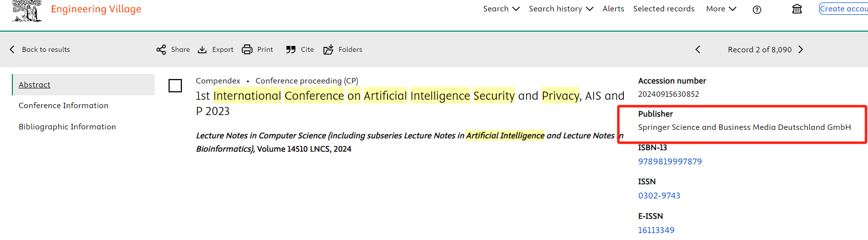
Task: Click the Print printer icon
Action: coord(247,49)
